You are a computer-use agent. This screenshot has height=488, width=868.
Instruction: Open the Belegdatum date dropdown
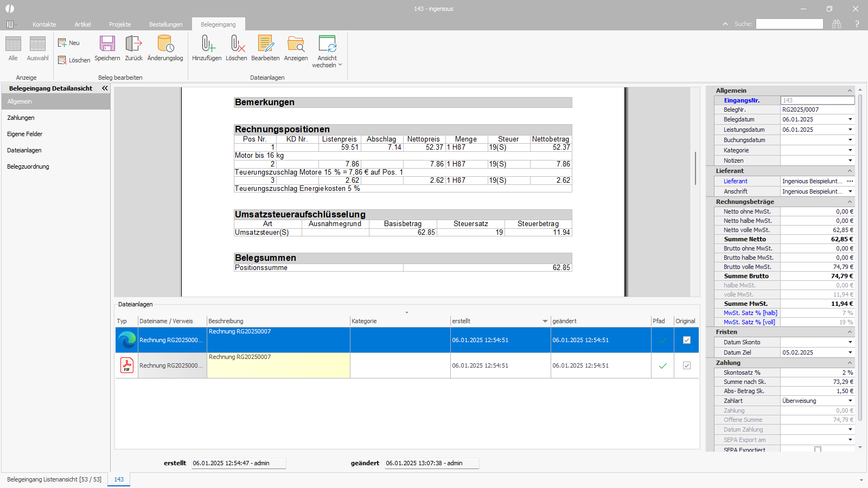point(850,119)
